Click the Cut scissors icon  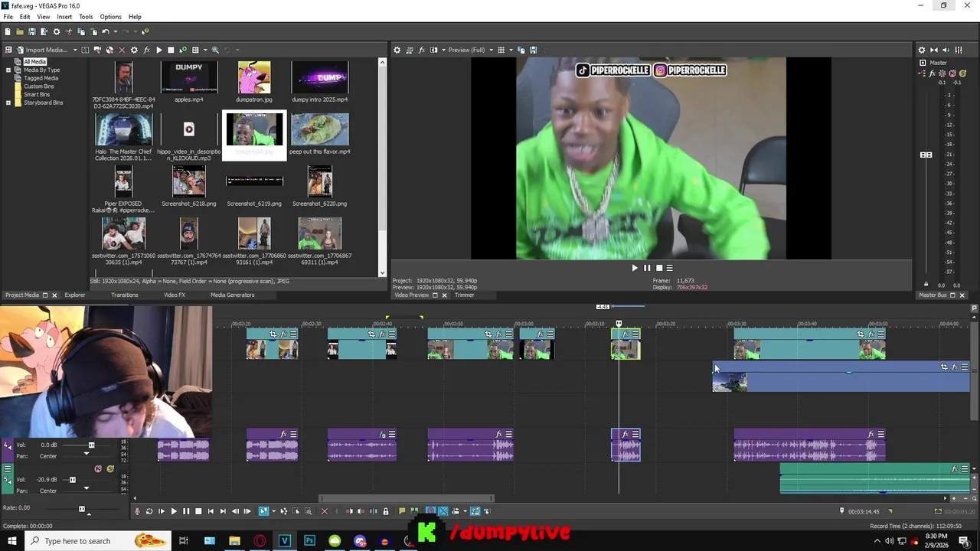[x=69, y=31]
